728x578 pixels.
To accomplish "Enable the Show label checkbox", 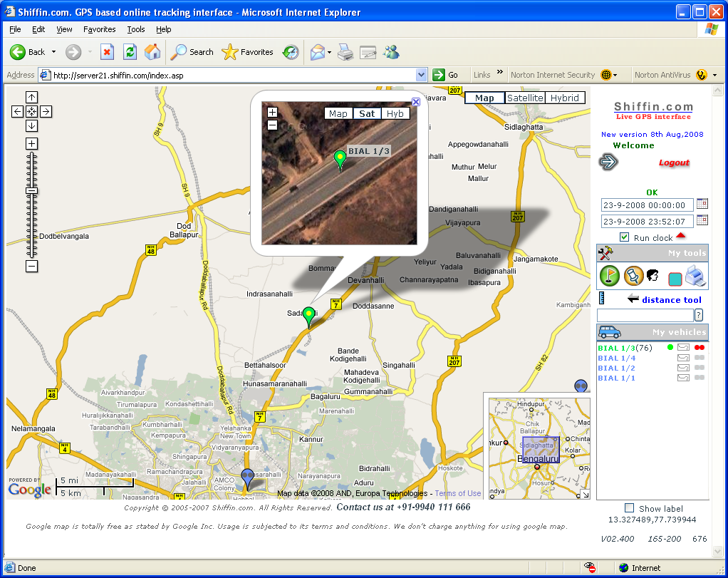I will point(629,508).
